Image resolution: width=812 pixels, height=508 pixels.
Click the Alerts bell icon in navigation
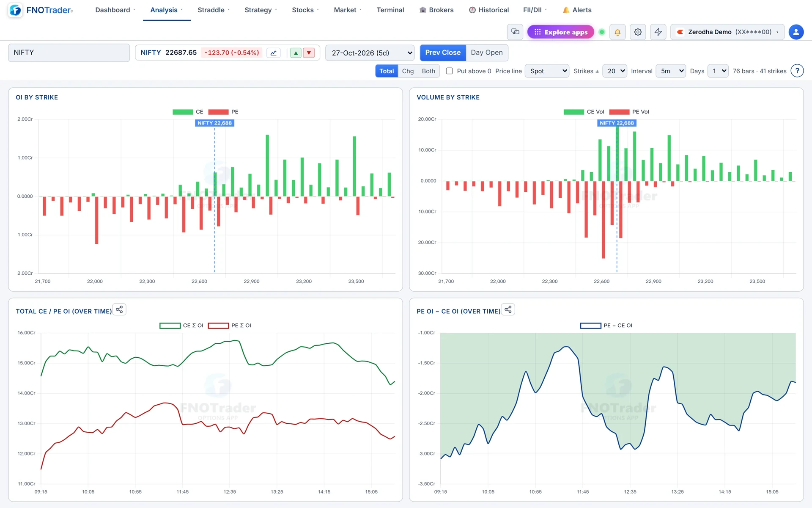pyautogui.click(x=566, y=10)
